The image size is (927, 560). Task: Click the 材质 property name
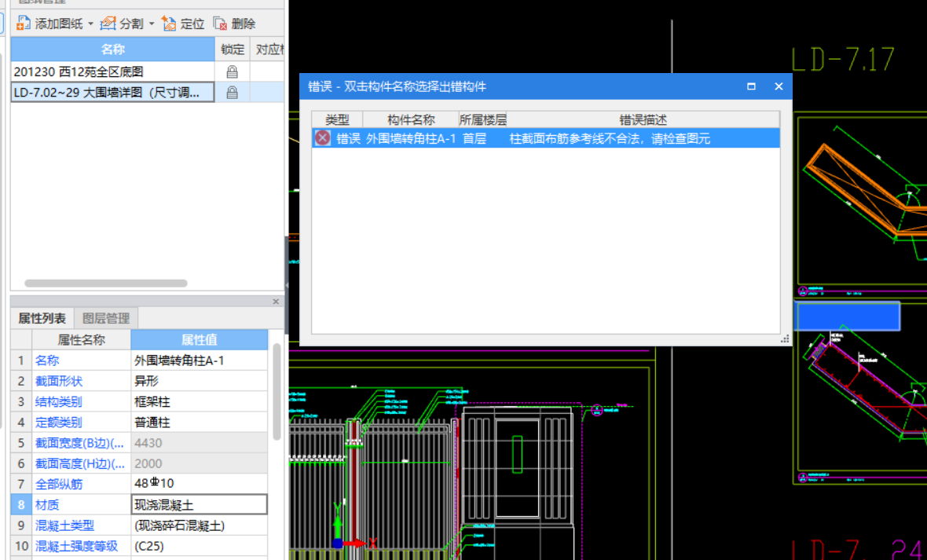pos(47,504)
